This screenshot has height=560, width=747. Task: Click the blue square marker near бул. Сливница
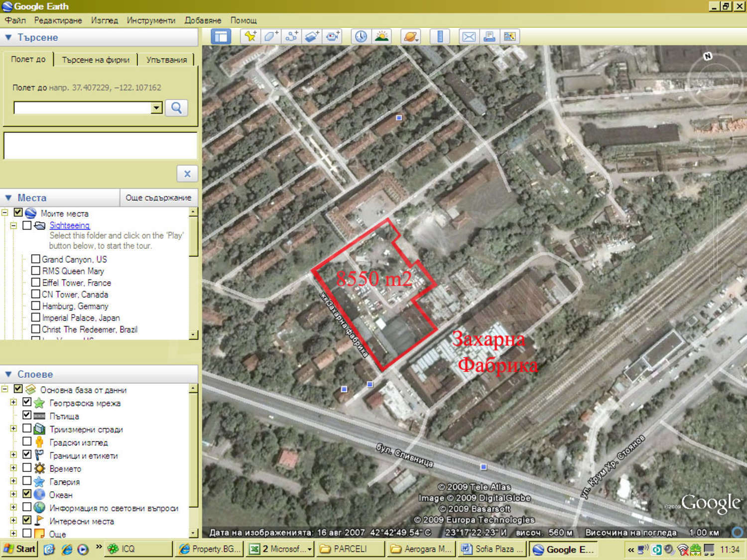click(x=483, y=467)
